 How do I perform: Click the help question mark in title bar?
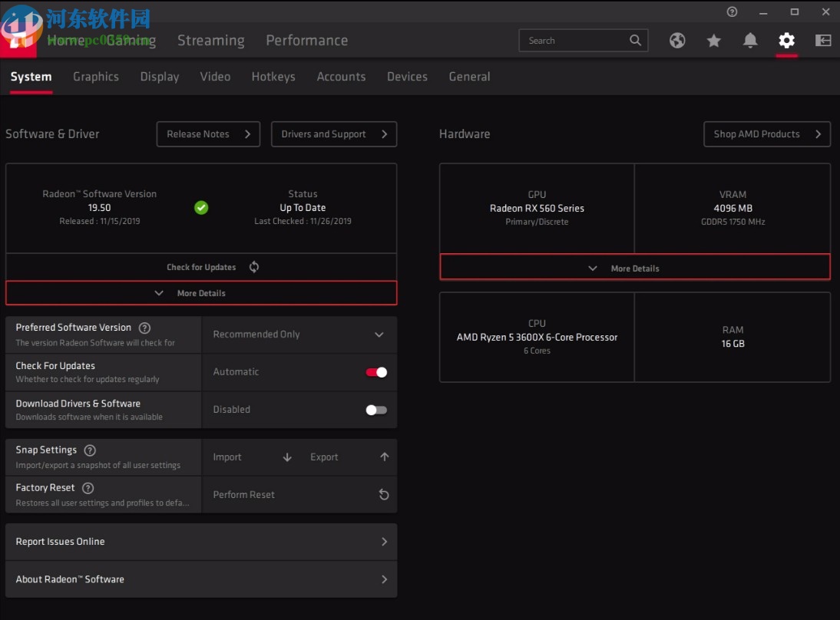732,12
